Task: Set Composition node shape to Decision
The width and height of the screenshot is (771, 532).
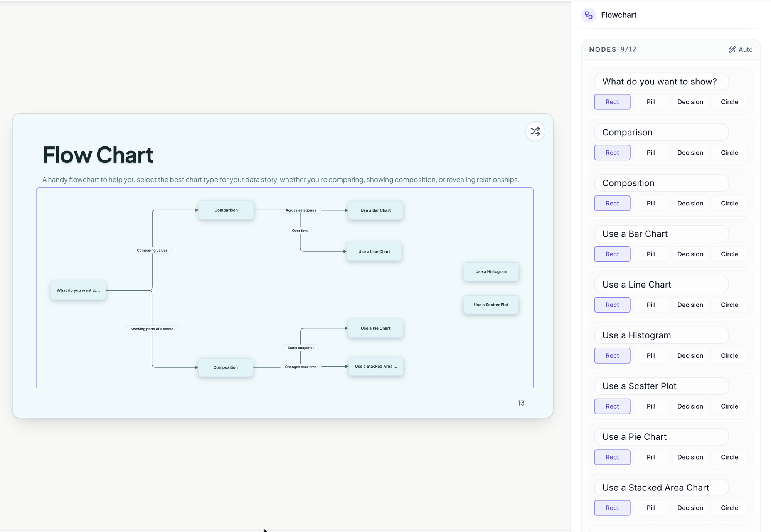Action: point(690,203)
